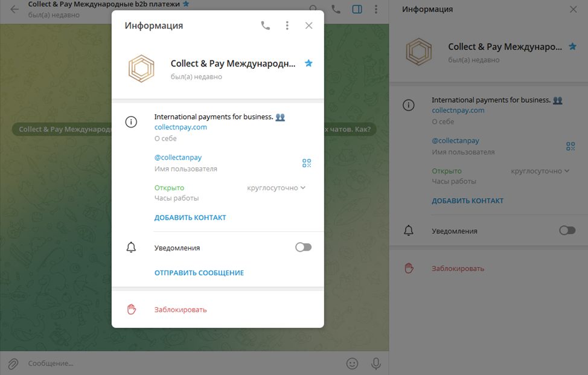Click star beside right panel name
This screenshot has height=375, width=588.
pos(573,46)
